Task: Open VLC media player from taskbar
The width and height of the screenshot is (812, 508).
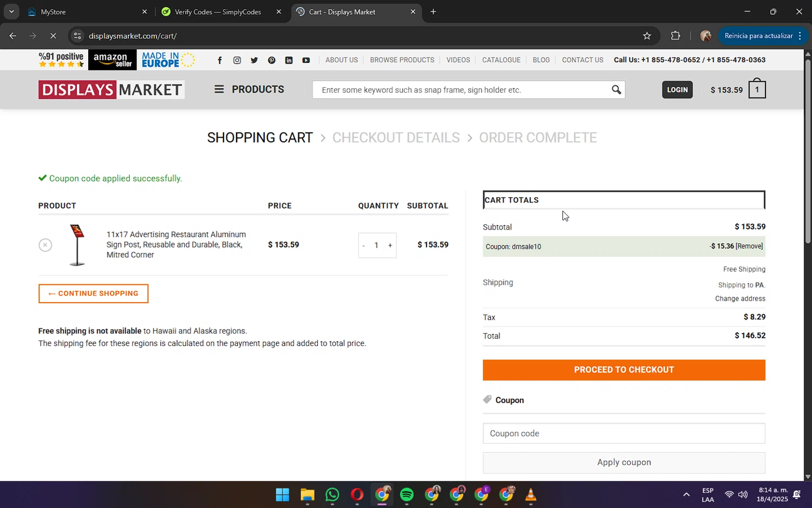Action: pyautogui.click(x=531, y=495)
